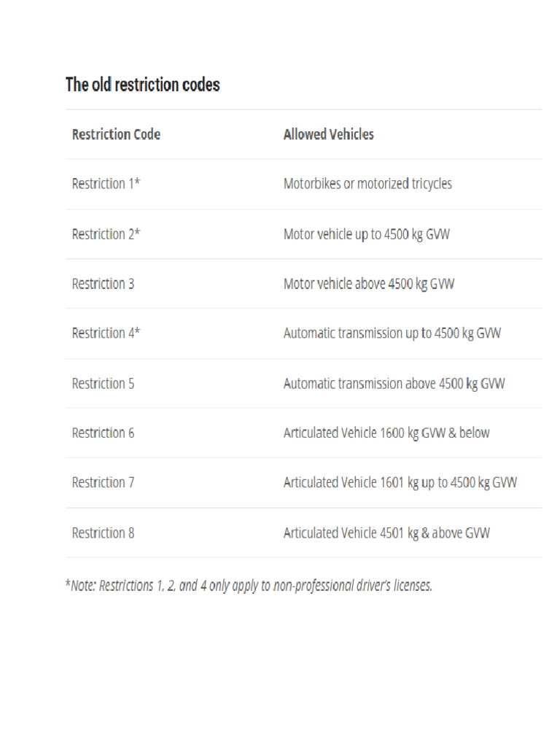
Task: Click the "Restriction 5" cell
Action: pos(103,383)
